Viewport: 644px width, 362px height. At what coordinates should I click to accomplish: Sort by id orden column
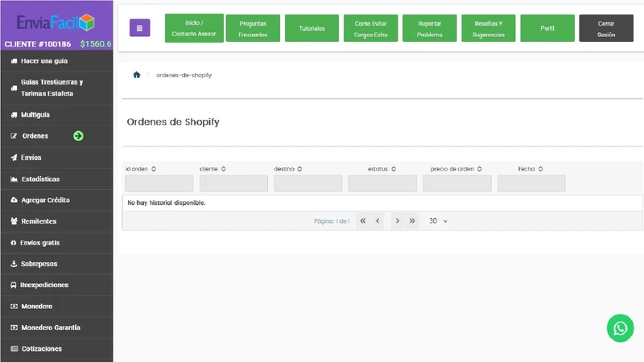(x=154, y=169)
